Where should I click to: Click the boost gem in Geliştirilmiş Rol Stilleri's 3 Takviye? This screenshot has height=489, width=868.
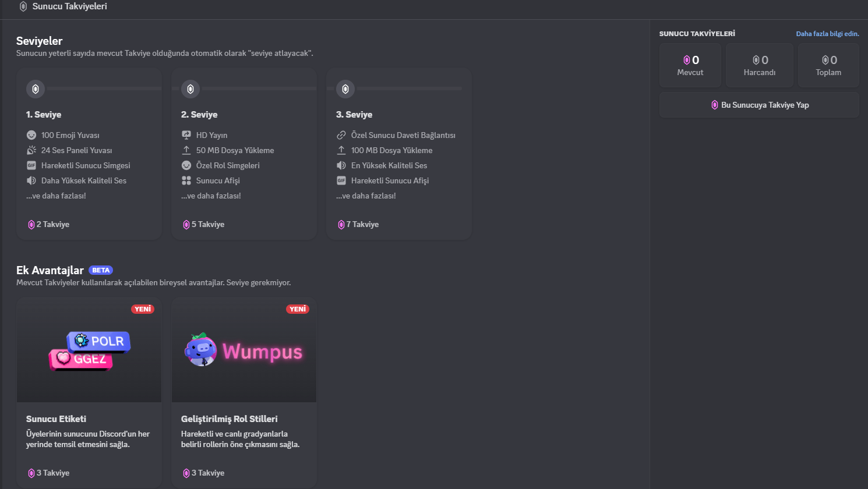(186, 473)
